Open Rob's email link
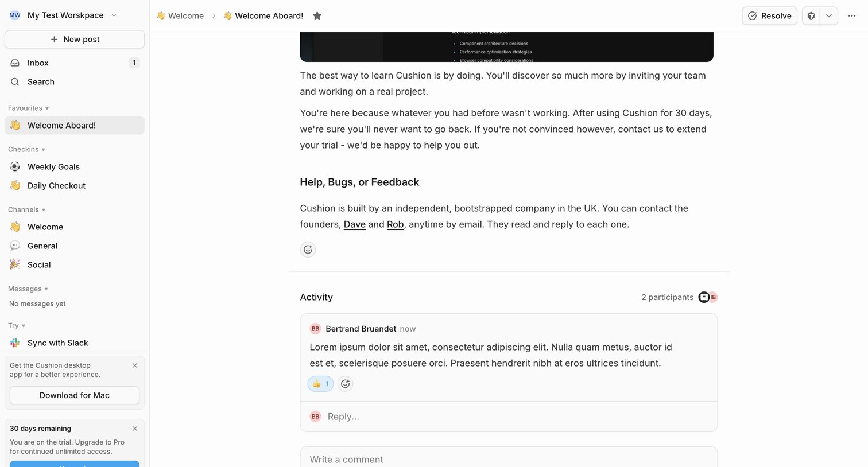Viewport: 868px width, 467px height. point(396,224)
